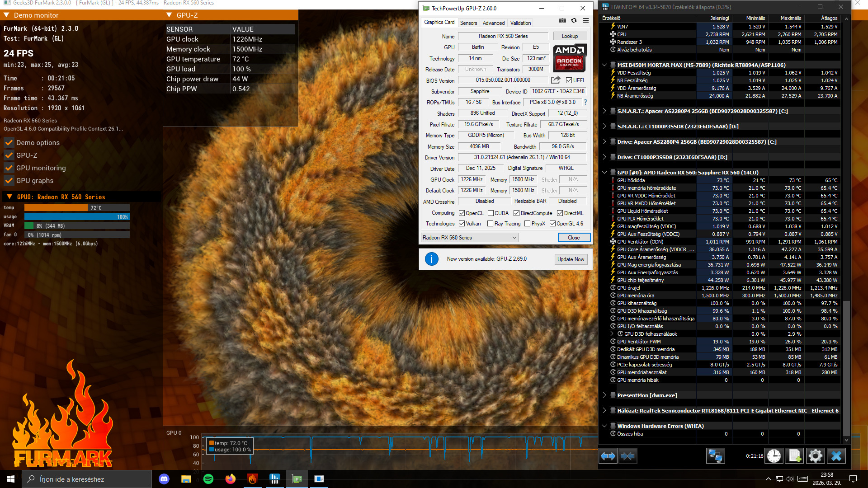Open HWiNFO settings gear icon

815,456
